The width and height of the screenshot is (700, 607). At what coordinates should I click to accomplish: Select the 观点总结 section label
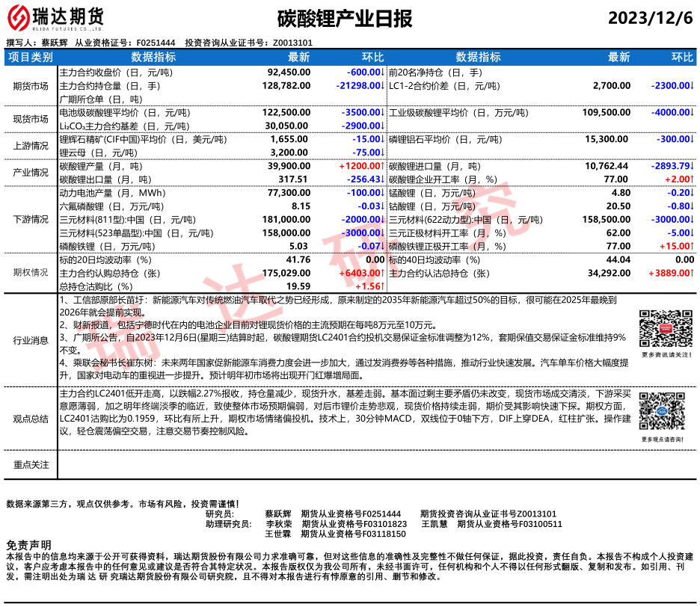coord(31,419)
